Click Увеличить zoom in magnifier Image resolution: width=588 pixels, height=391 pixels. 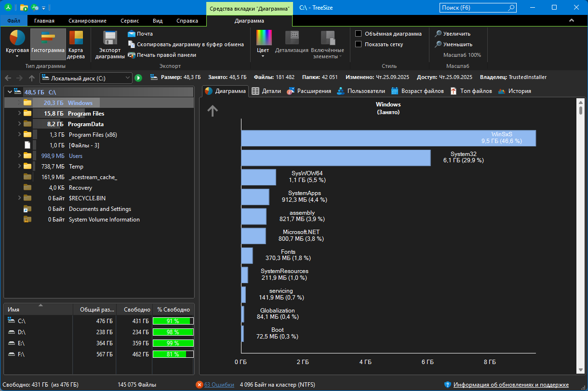pos(438,34)
